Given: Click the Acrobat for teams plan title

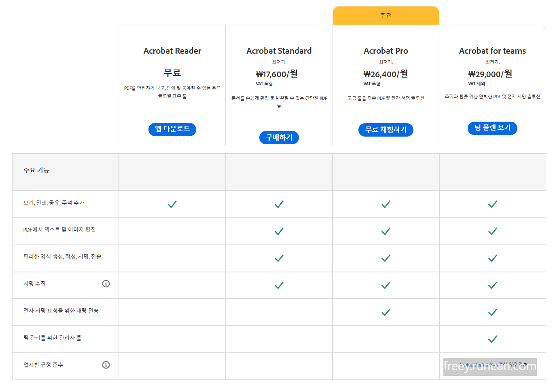Looking at the screenshot, I should point(492,51).
